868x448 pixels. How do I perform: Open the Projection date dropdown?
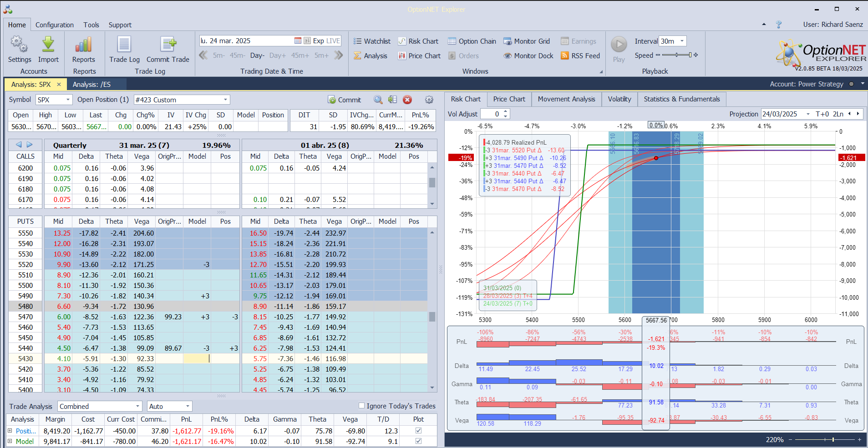pos(808,114)
